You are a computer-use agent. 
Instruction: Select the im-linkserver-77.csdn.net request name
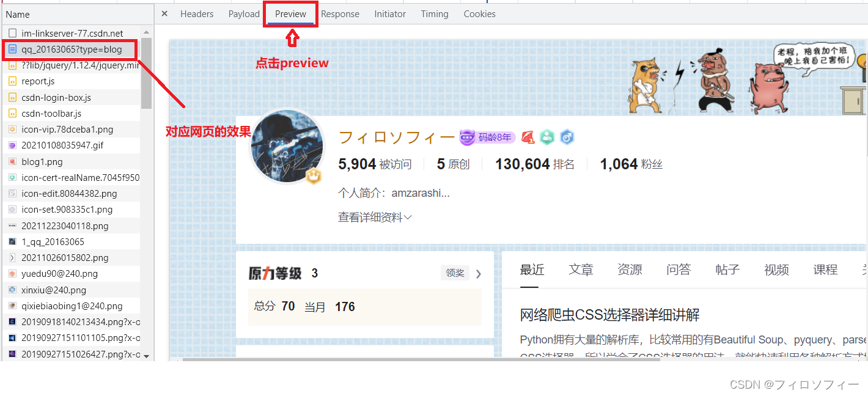tap(72, 33)
